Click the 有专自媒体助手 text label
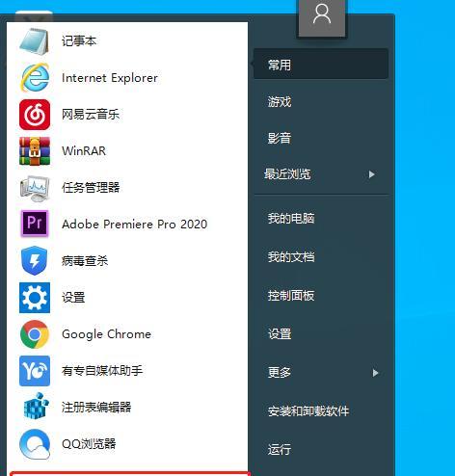 (102, 371)
